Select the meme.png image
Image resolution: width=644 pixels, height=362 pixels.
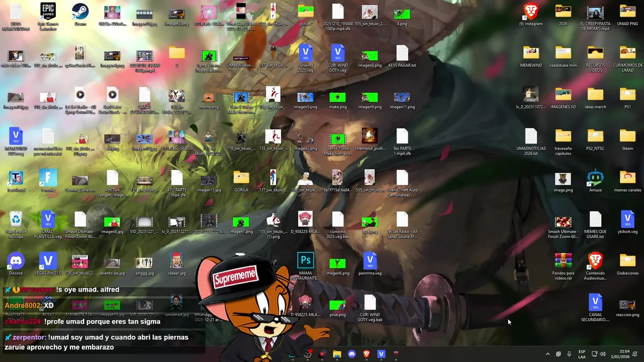pos(209,98)
